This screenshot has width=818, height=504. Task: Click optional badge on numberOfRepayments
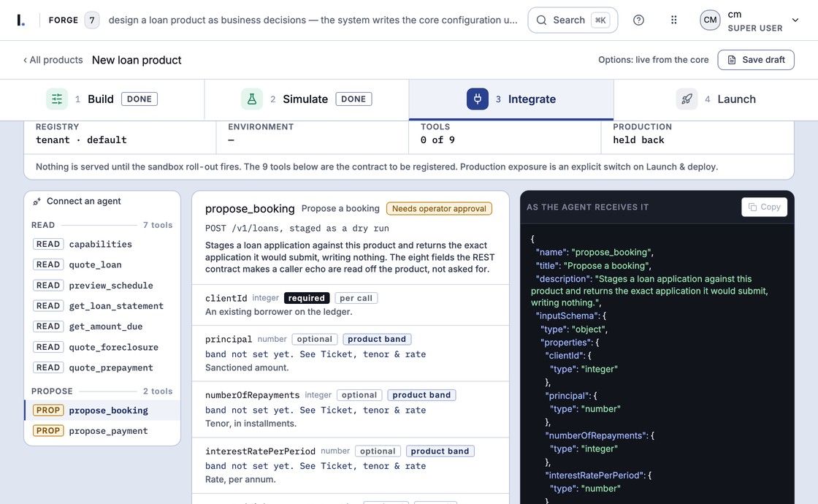pos(359,395)
